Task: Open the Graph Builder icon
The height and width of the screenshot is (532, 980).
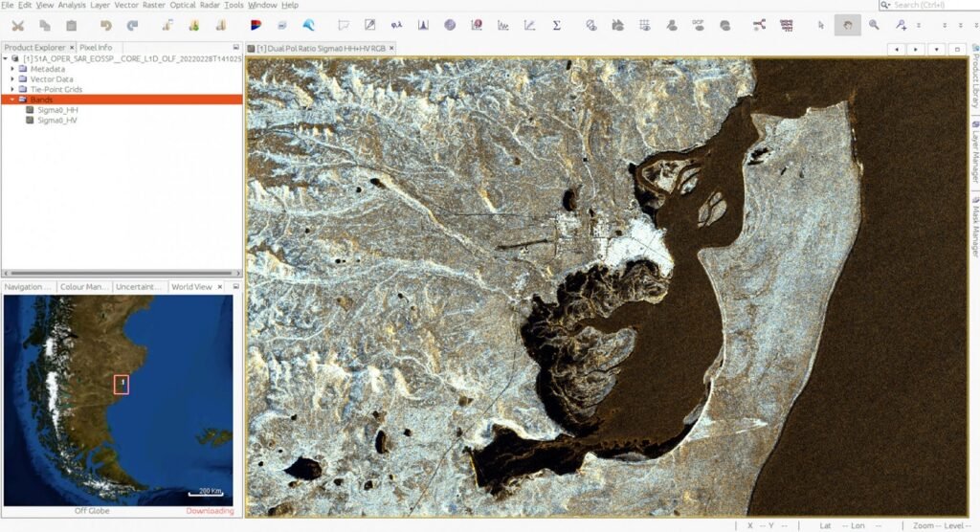Action: [x=759, y=26]
